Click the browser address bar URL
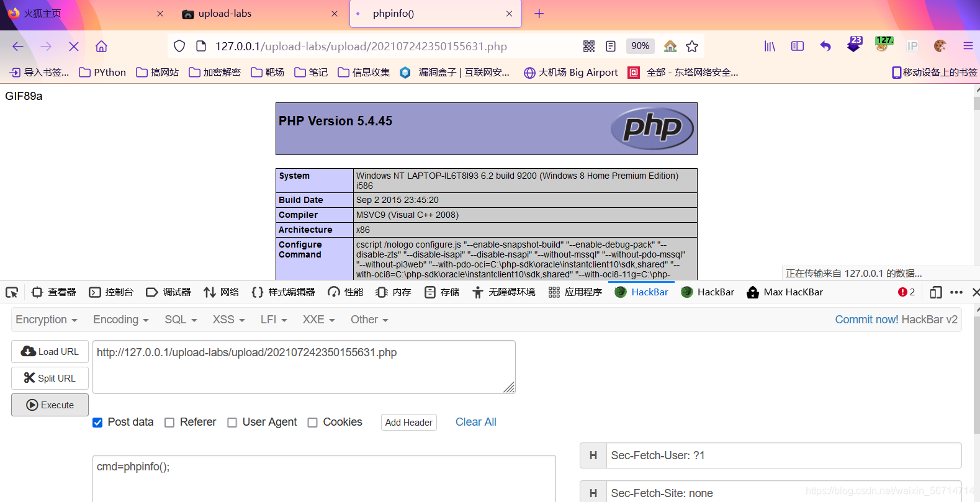Screen dimensions: 980x502 [x=361, y=47]
